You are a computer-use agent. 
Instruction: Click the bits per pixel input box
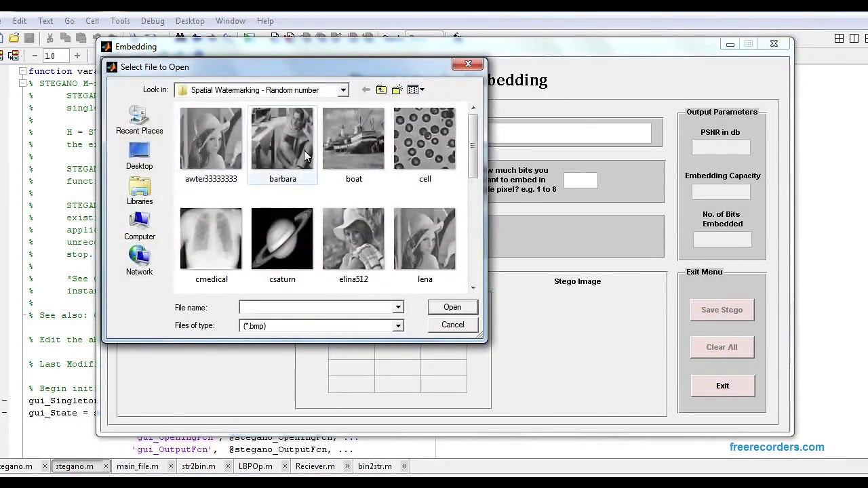[580, 180]
